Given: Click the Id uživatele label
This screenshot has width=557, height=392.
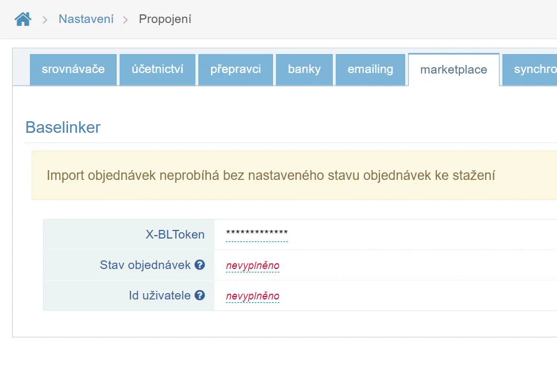Looking at the screenshot, I should (x=160, y=295).
